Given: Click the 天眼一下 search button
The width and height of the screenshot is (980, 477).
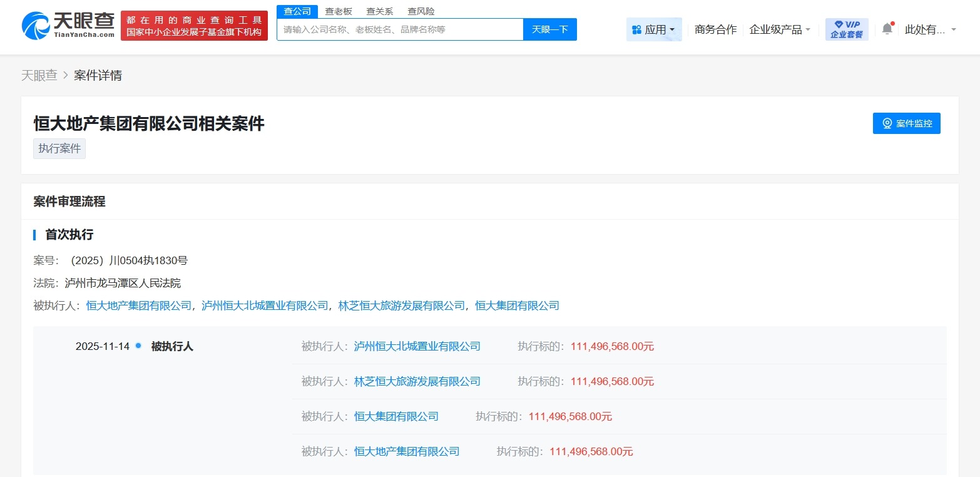Looking at the screenshot, I should 549,29.
